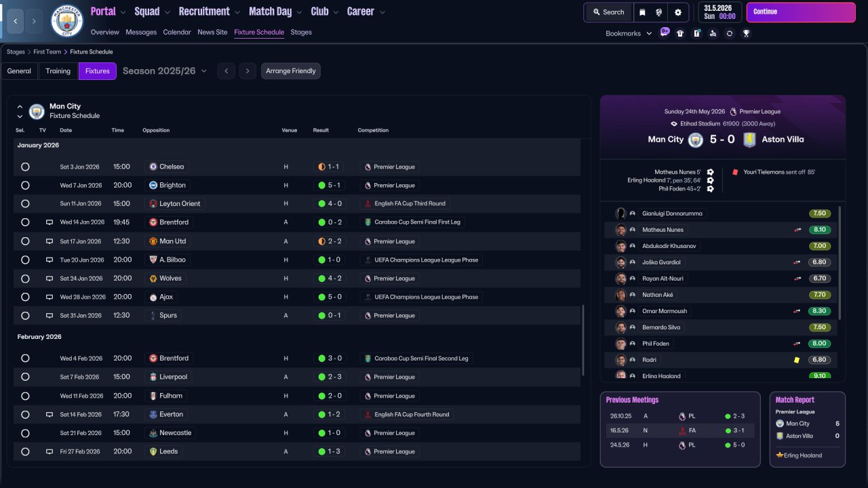This screenshot has width=868, height=488.
Task: Click the Aston Villa crest in match summary
Action: point(749,140)
